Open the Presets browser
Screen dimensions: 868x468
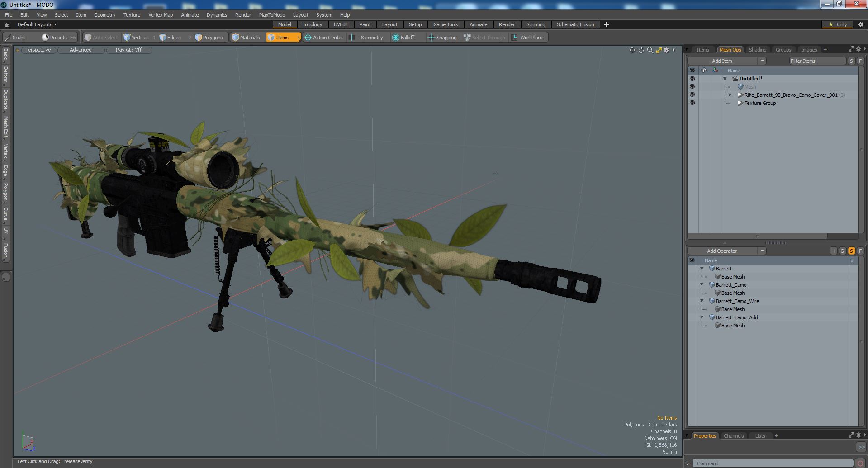pyautogui.click(x=58, y=38)
